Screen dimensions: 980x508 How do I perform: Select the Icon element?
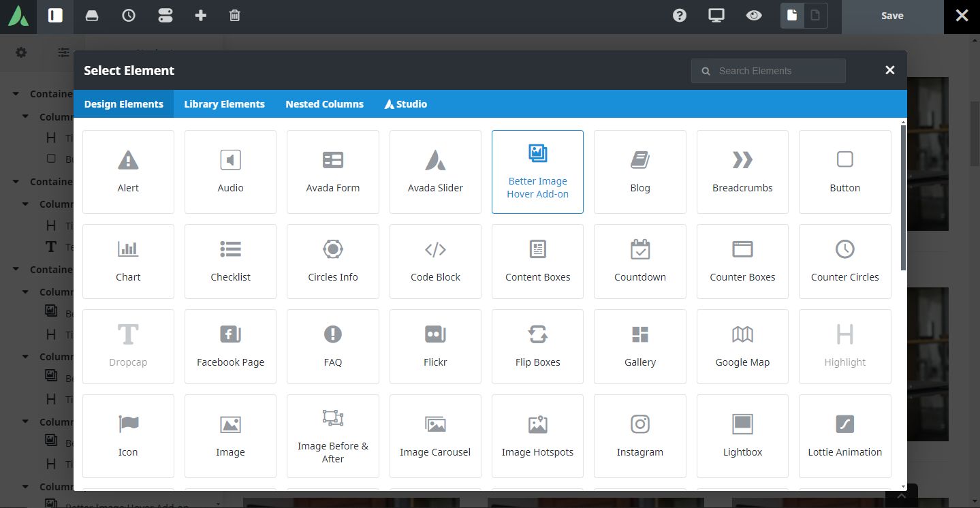coord(128,436)
